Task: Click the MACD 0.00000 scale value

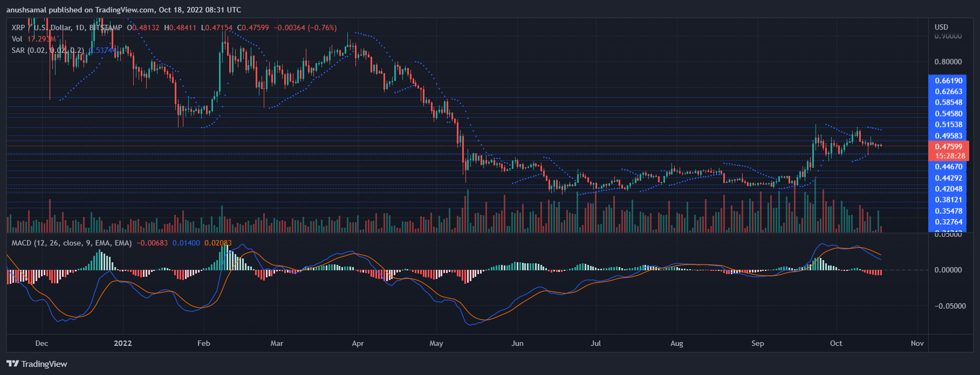Action: click(x=948, y=270)
